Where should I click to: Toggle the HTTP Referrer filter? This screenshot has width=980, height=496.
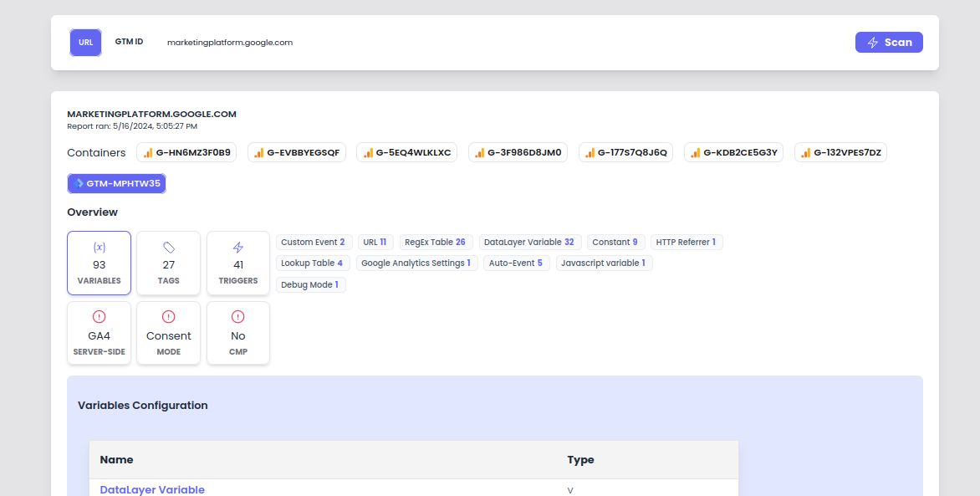click(x=686, y=242)
